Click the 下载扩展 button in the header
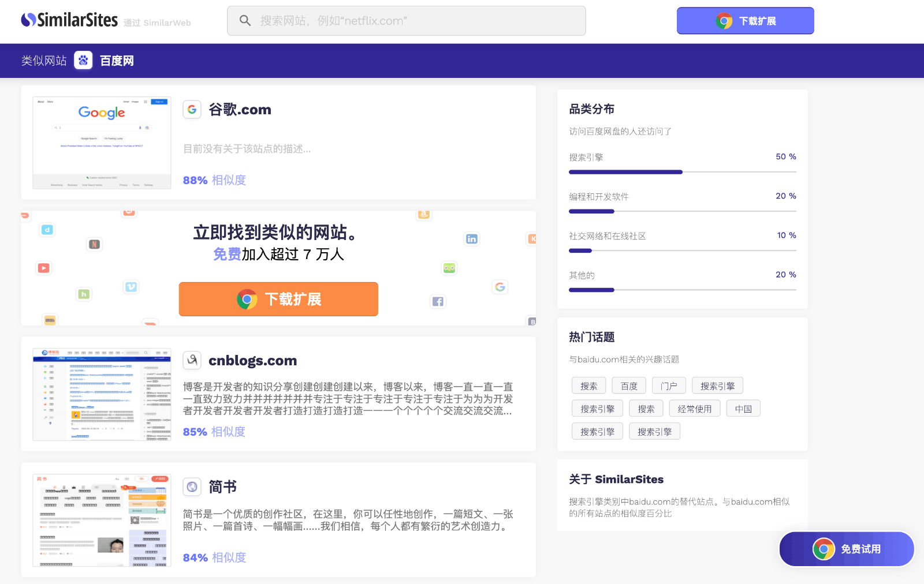The width and height of the screenshot is (924, 584). point(746,21)
